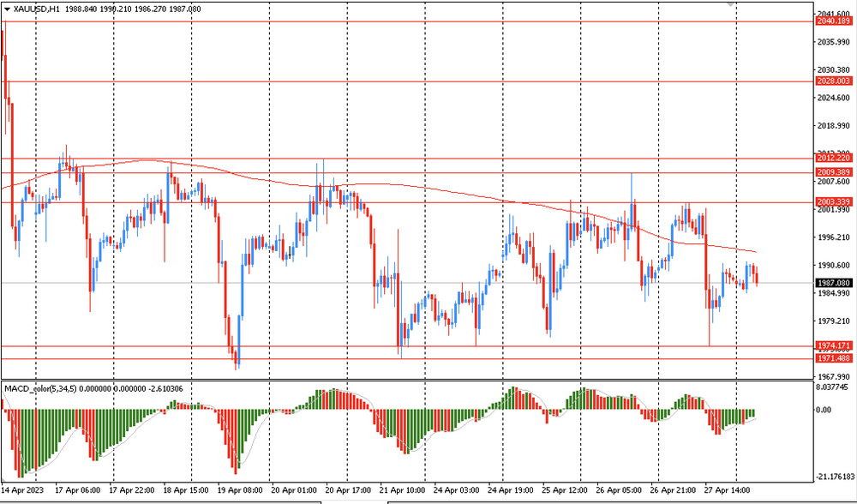Select the red moving average line
The image size is (857, 504).
point(382,185)
